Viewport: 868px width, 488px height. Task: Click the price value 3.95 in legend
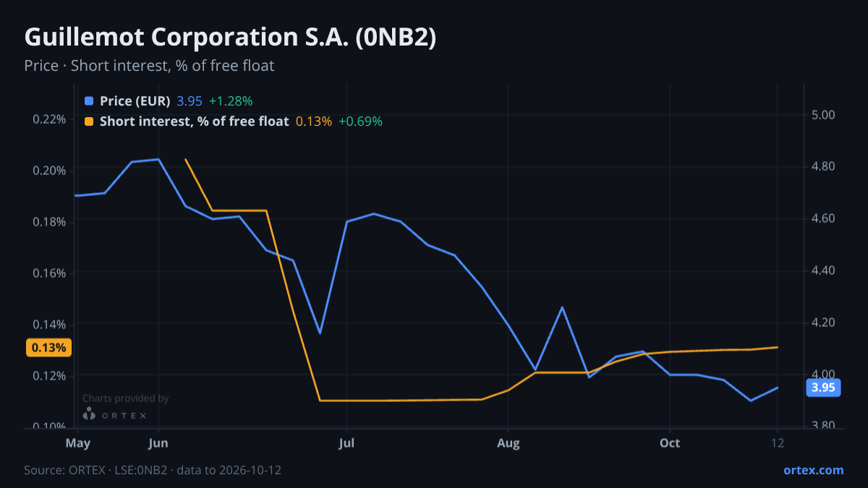(190, 101)
